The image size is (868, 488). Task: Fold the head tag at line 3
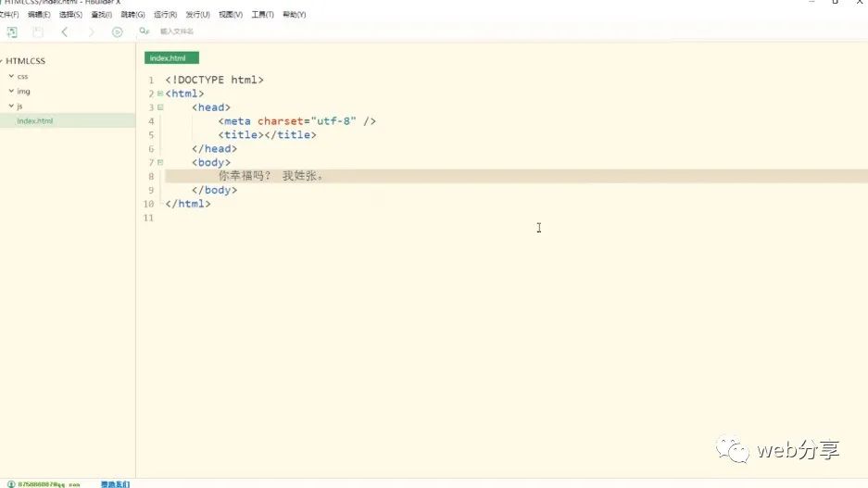160,107
